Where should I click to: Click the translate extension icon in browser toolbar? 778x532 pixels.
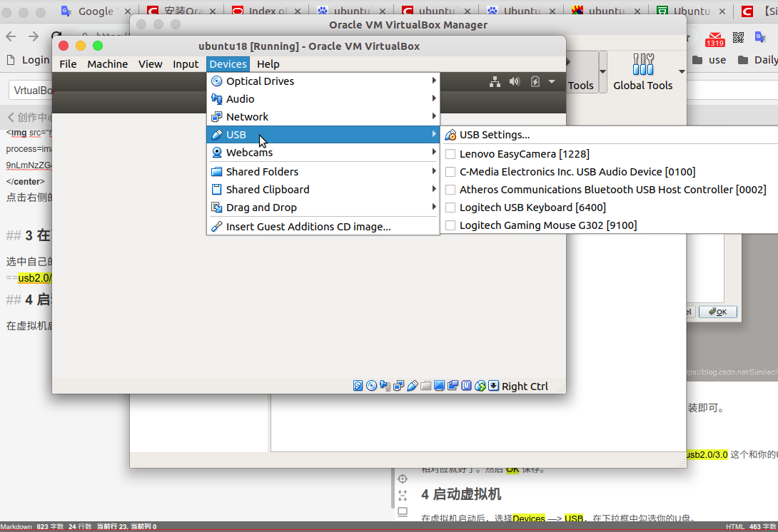pyautogui.click(x=760, y=36)
